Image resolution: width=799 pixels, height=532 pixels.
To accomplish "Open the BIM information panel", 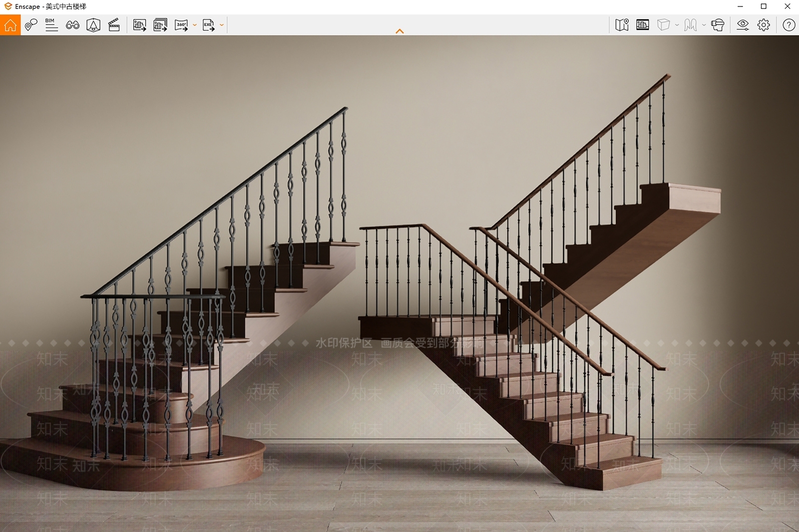I will (51, 25).
